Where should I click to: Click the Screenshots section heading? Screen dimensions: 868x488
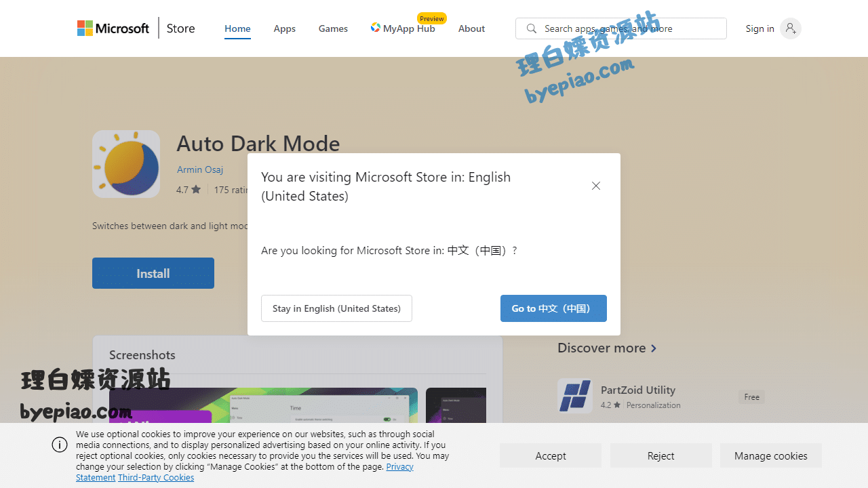142,355
